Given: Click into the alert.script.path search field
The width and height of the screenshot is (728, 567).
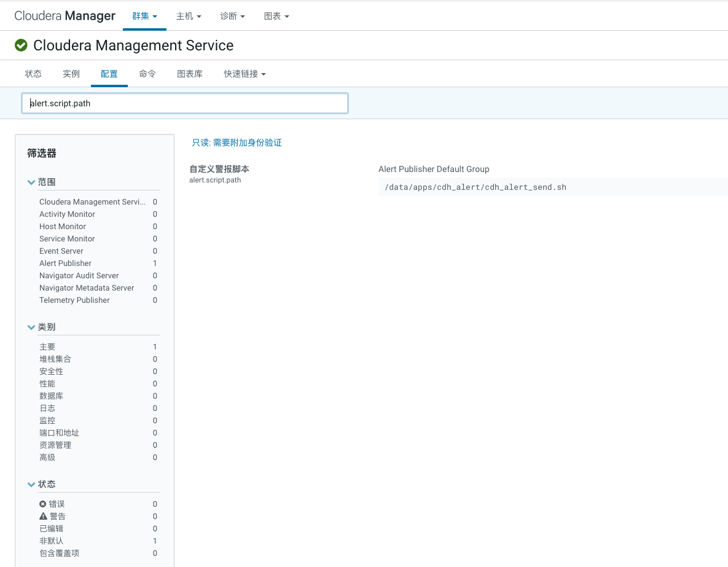Looking at the screenshot, I should (185, 103).
